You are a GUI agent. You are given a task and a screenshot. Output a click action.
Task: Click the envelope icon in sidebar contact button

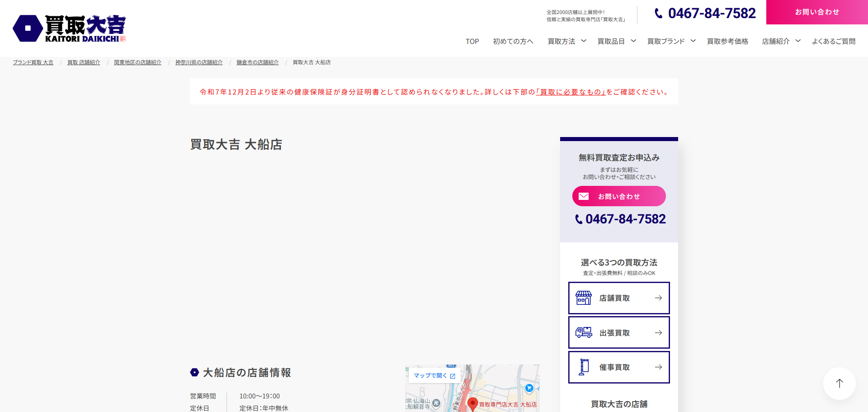click(x=584, y=196)
